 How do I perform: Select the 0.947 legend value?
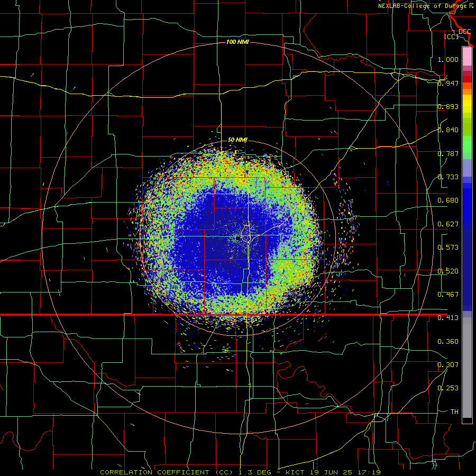pyautogui.click(x=448, y=83)
